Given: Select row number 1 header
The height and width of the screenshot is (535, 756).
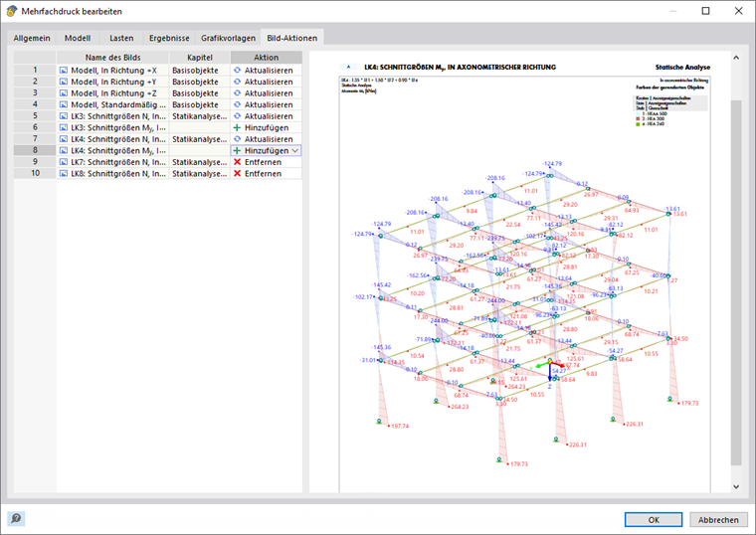Looking at the screenshot, I should click(35, 71).
